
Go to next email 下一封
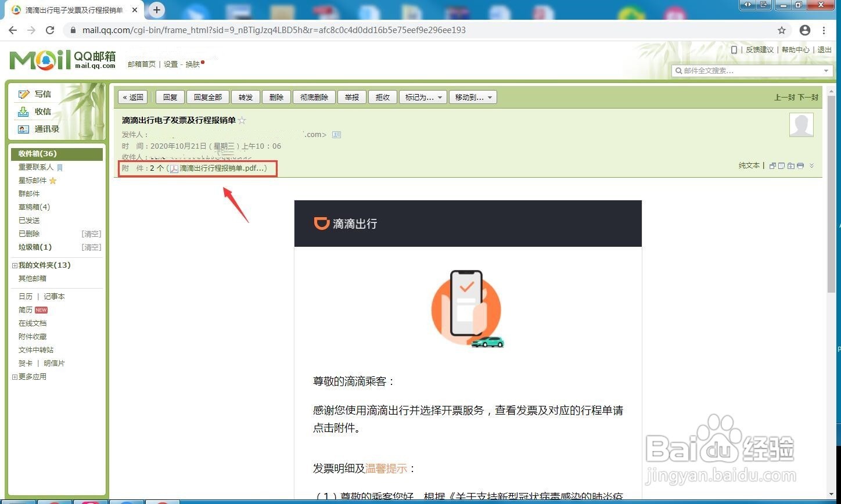(x=808, y=98)
